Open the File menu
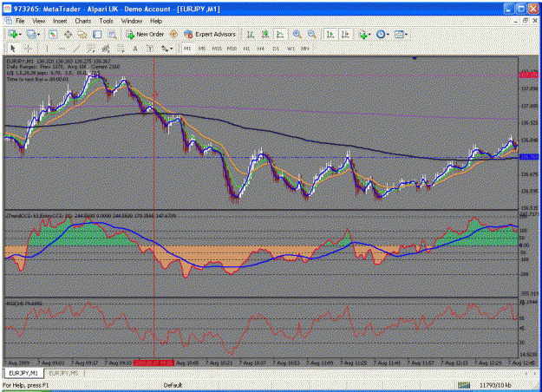 coord(20,21)
